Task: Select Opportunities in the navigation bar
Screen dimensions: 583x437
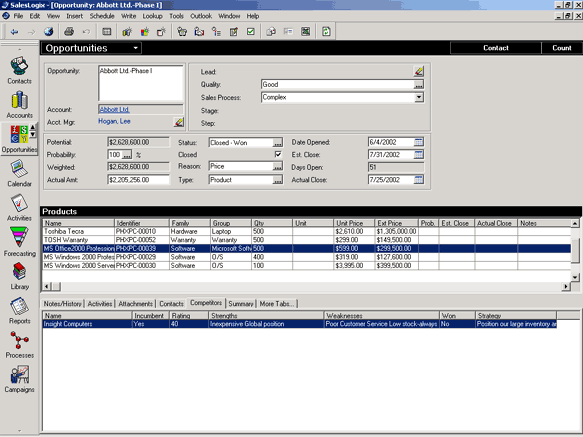Action: (x=19, y=139)
